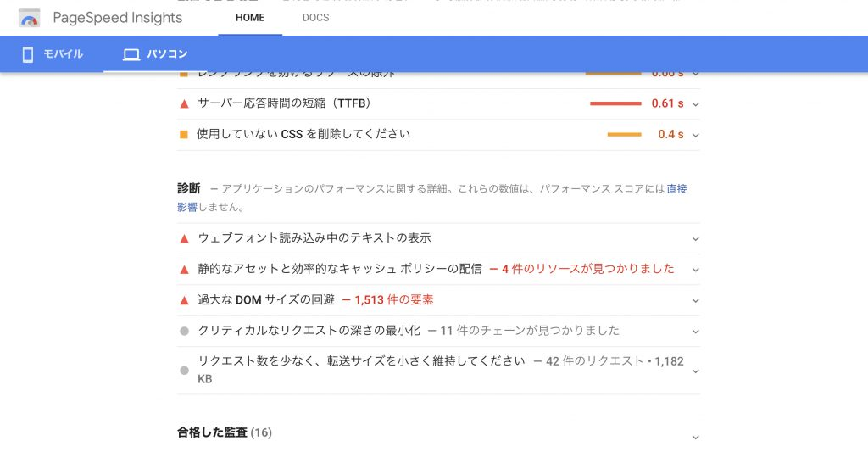Expand chevron for 使用していない CSS row

tap(696, 135)
